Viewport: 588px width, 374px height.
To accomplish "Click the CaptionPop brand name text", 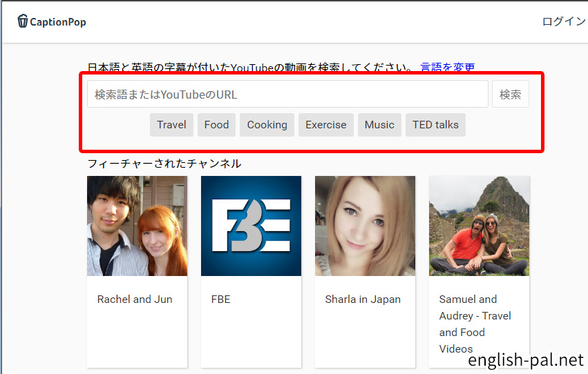I will tap(58, 22).
